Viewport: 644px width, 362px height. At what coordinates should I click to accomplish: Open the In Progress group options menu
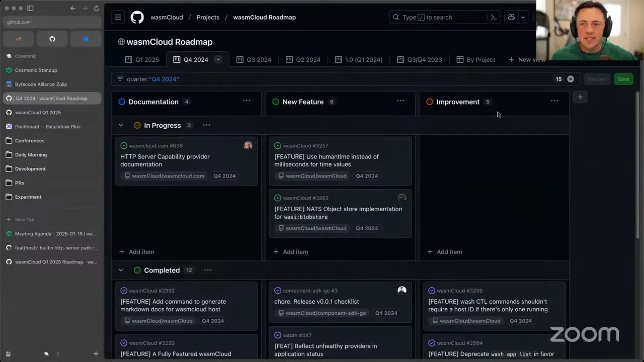[206, 125]
